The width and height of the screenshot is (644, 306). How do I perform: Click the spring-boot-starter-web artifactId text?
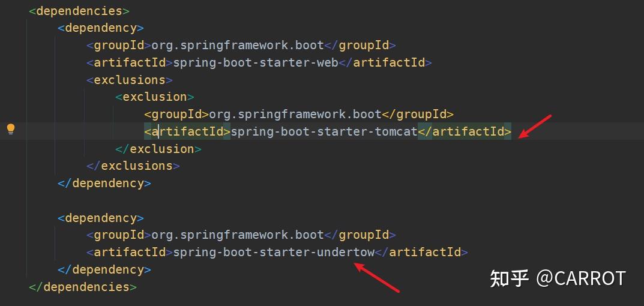pyautogui.click(x=256, y=62)
